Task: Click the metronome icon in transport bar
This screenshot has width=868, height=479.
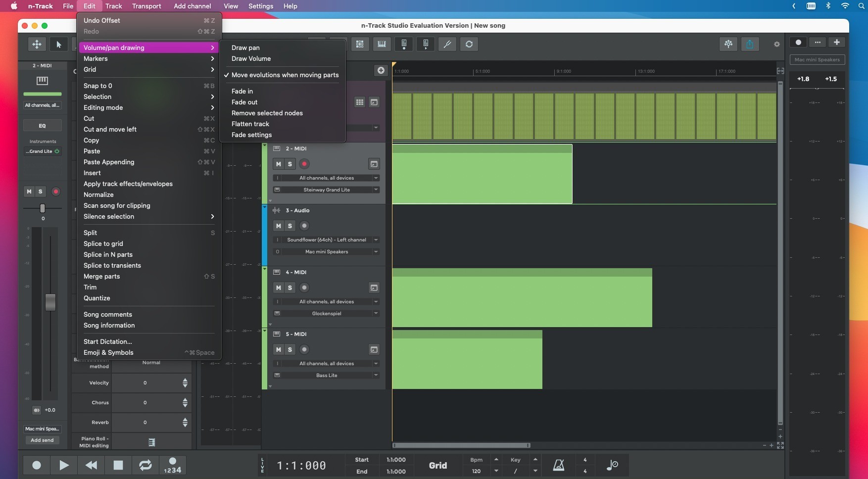Action: click(559, 465)
